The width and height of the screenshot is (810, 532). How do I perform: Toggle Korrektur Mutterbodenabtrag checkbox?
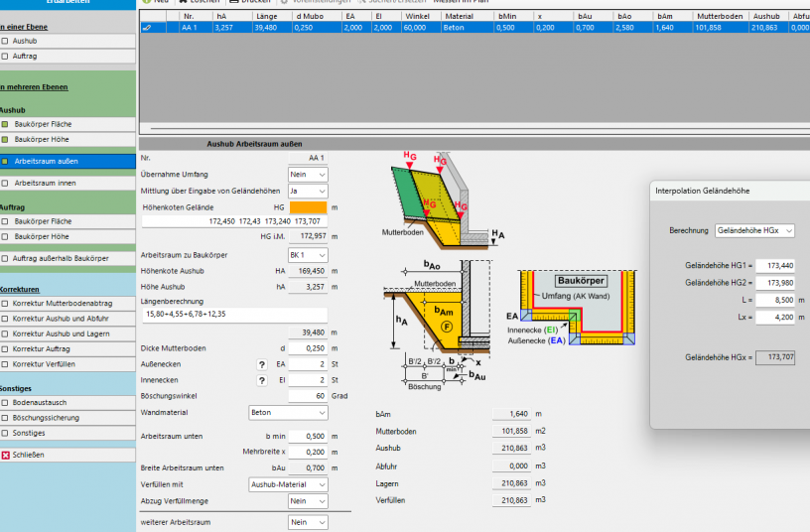[x=5, y=303]
